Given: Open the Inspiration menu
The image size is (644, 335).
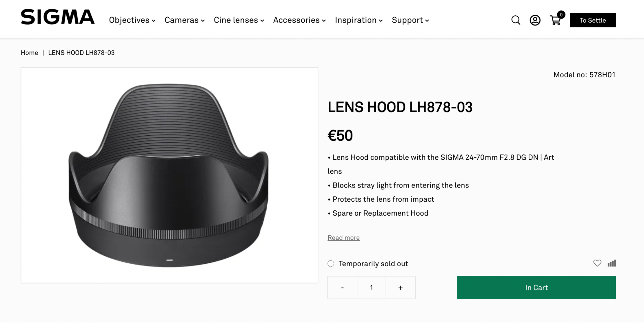Looking at the screenshot, I should tap(359, 20).
